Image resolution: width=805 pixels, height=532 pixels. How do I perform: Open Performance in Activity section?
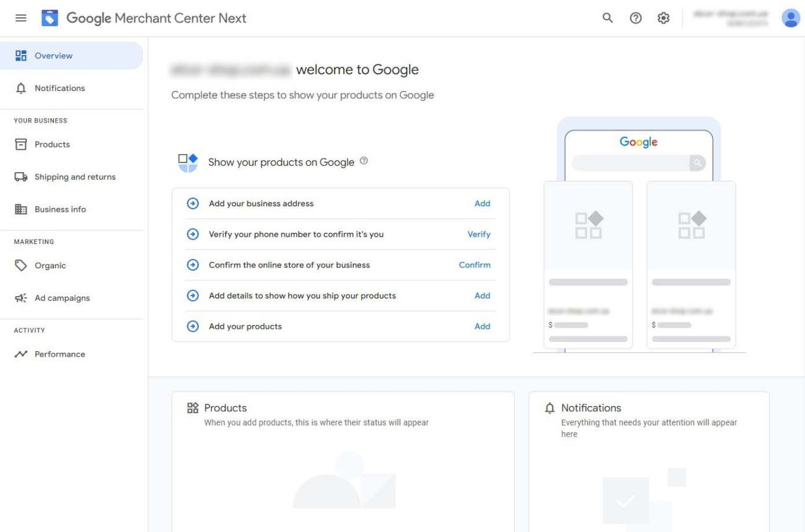pyautogui.click(x=59, y=354)
